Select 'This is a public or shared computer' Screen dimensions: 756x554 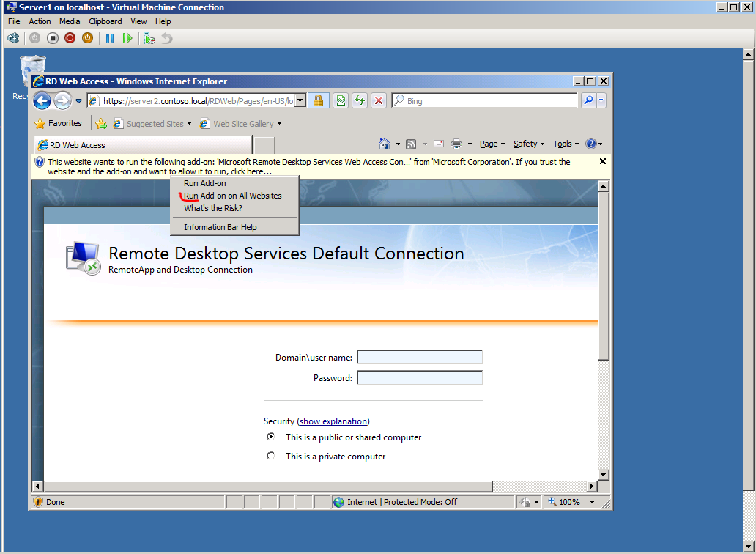click(x=271, y=436)
